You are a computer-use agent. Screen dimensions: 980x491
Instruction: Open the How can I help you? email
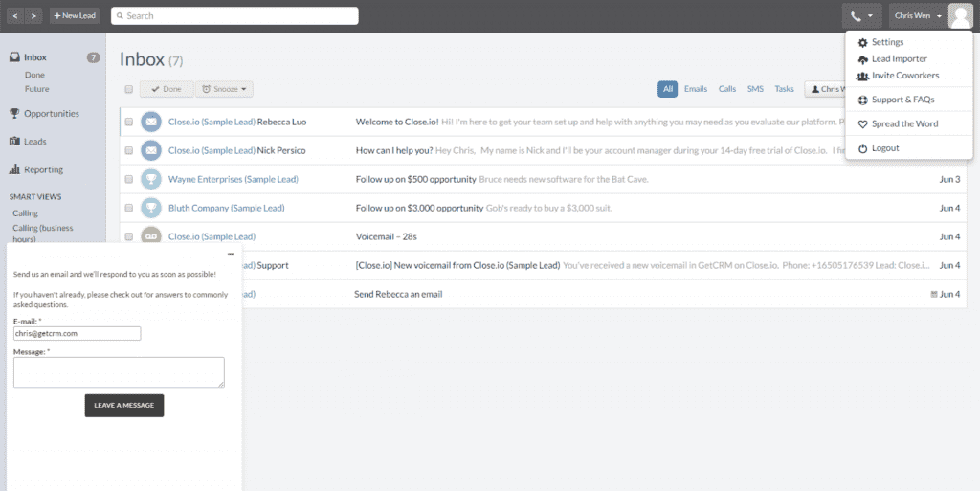coord(394,150)
